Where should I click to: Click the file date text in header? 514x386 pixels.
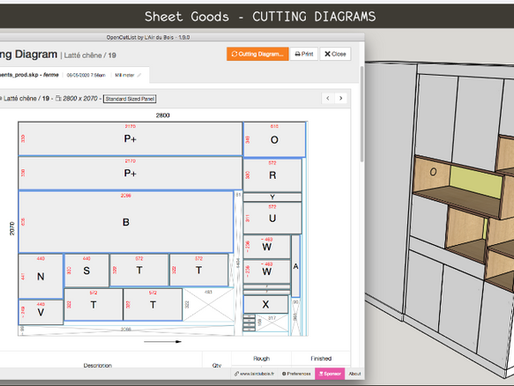86,75
